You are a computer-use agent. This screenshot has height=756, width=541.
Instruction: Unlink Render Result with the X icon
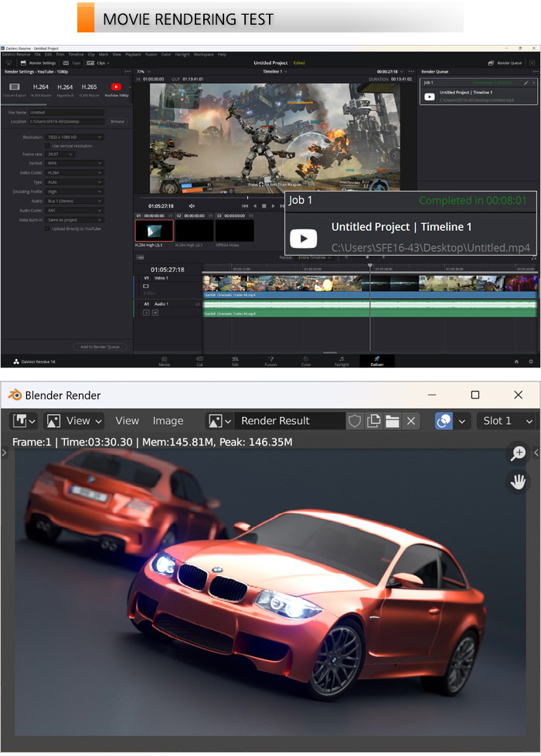click(x=411, y=421)
